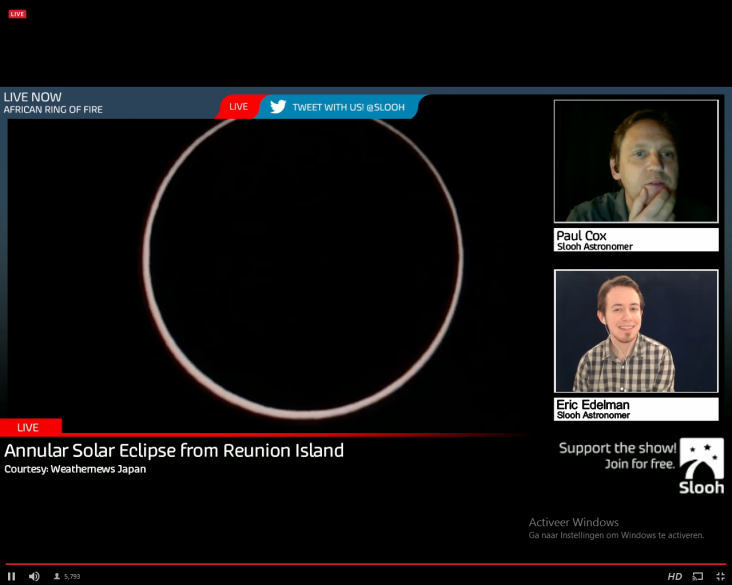Click the viewer count 5,793
The width and height of the screenshot is (732, 585).
click(x=68, y=577)
